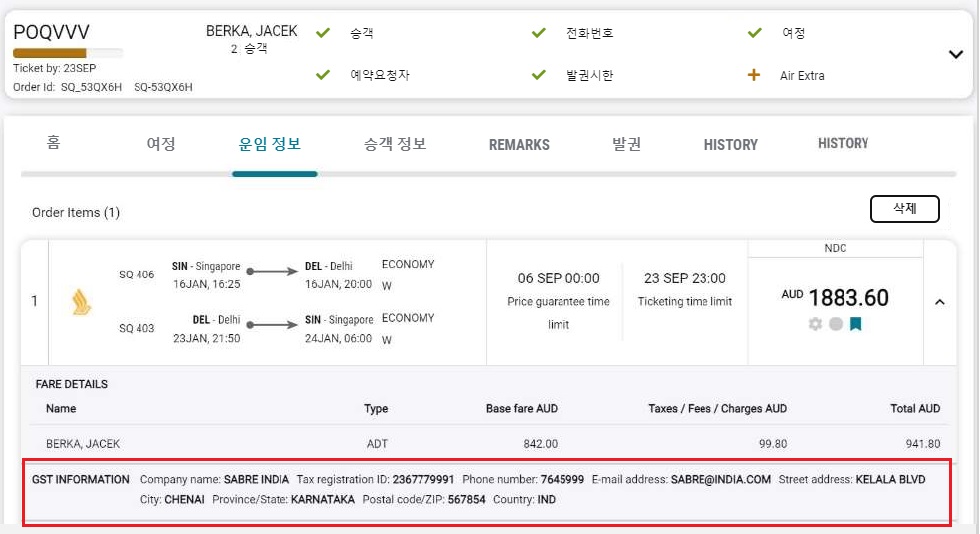Click the ADT passenger type cell
980x534 pixels.
[x=377, y=444]
